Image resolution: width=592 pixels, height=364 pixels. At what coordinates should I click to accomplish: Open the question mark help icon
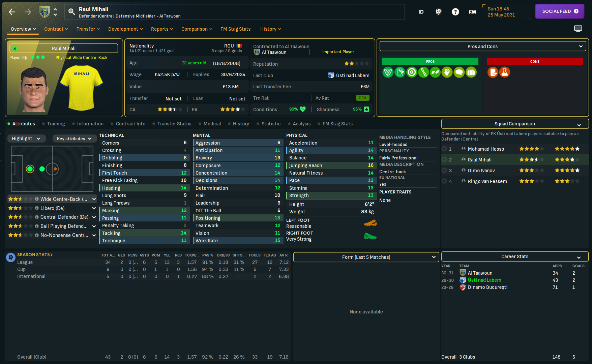click(x=455, y=12)
